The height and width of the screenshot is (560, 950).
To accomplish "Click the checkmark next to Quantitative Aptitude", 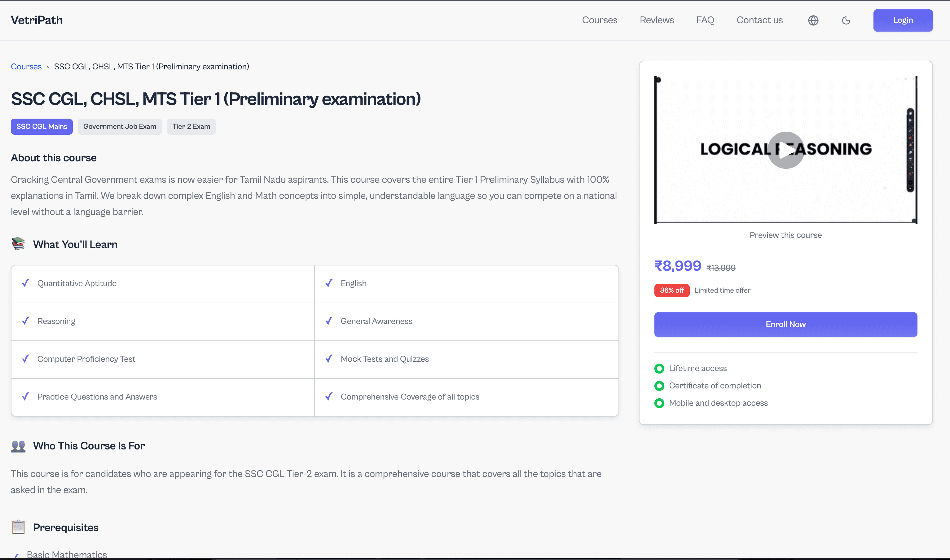I will 26,283.
